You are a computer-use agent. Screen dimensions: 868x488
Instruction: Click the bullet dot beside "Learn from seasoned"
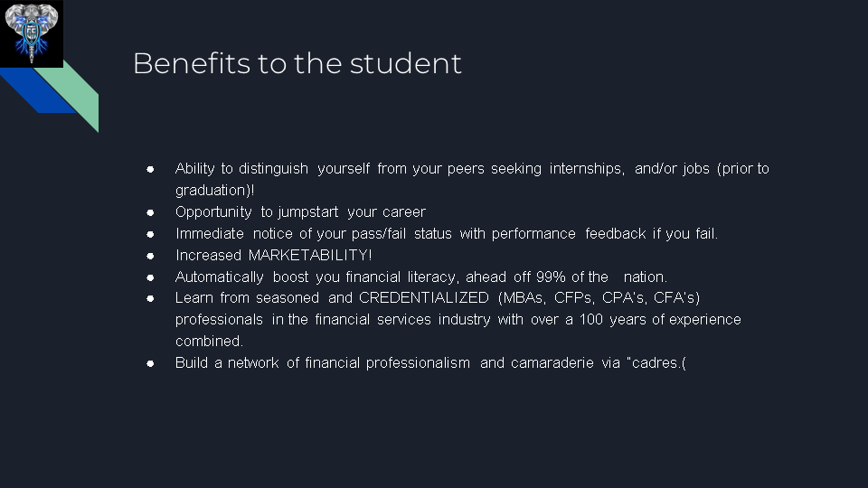coord(151,298)
